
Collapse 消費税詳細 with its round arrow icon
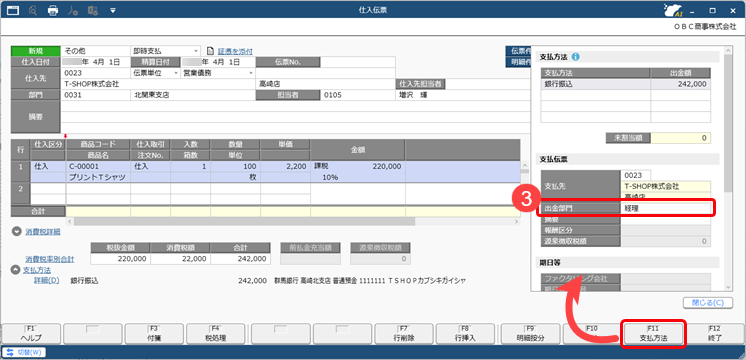(17, 232)
